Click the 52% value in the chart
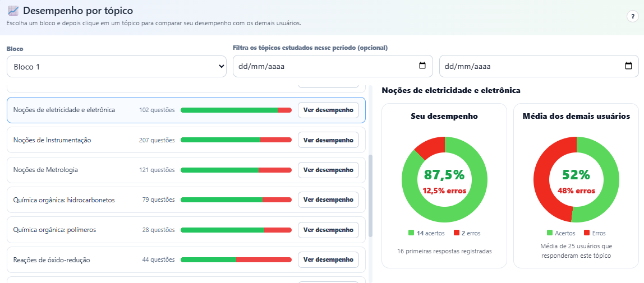This screenshot has width=644, height=283. tap(576, 175)
